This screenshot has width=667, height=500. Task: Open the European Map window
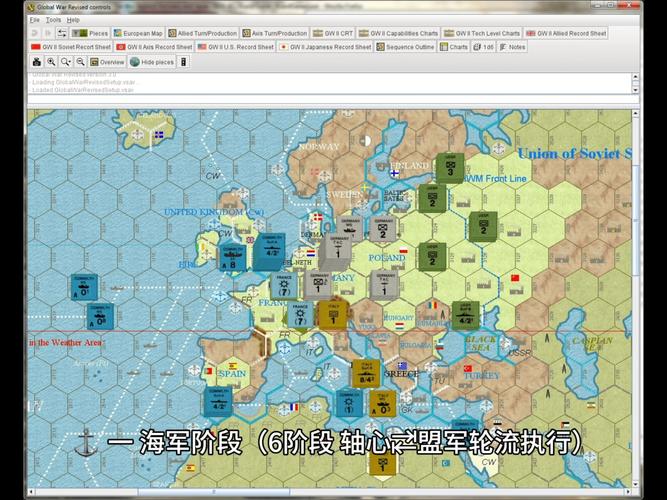[x=138, y=33]
